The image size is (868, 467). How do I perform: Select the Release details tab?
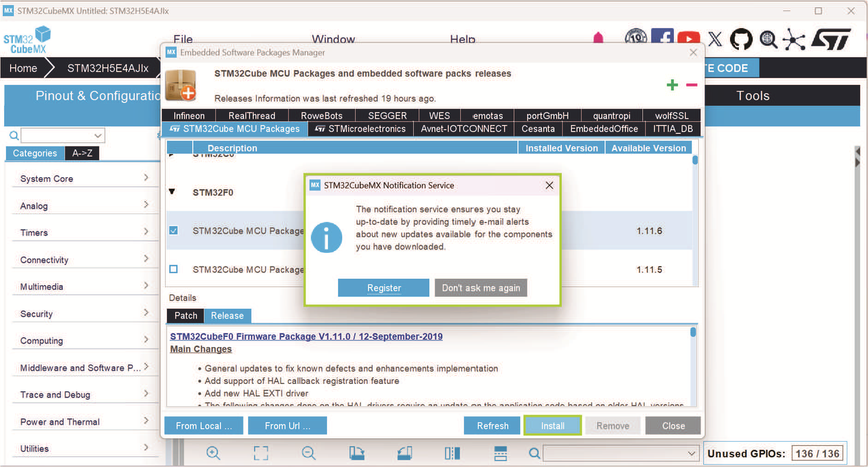point(227,316)
